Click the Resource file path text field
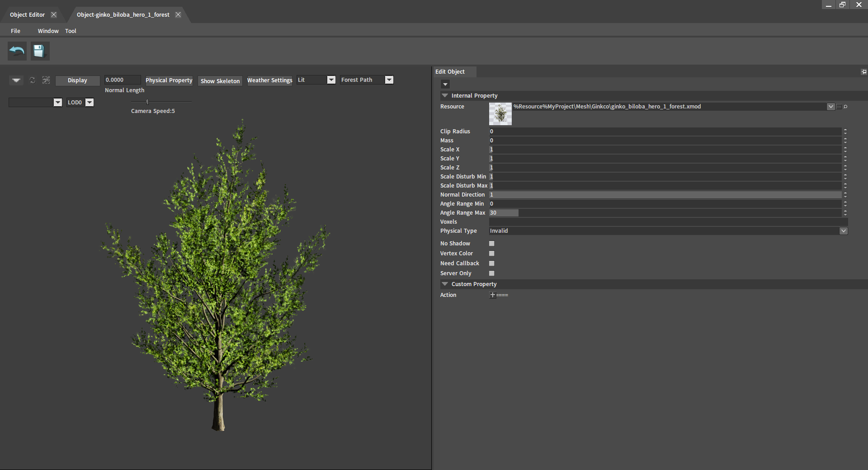 (670, 107)
